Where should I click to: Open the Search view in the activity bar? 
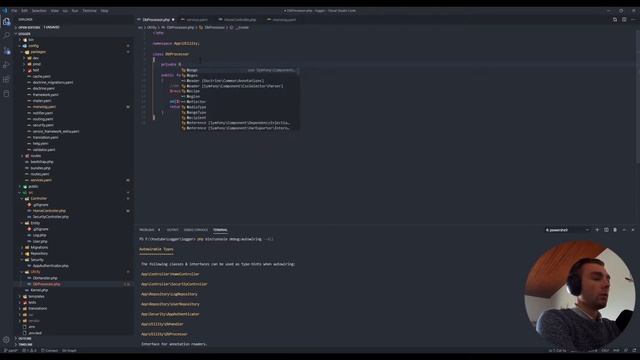point(7,36)
